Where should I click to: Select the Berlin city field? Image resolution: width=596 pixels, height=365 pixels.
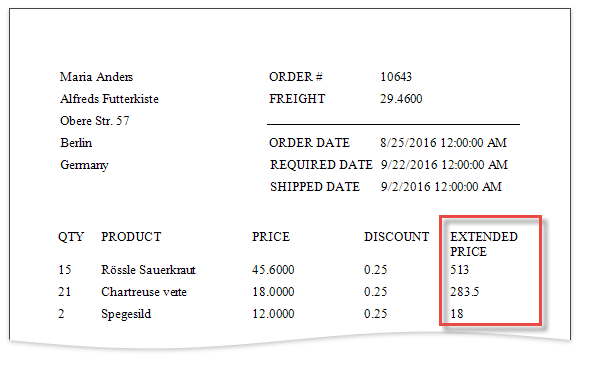click(76, 143)
